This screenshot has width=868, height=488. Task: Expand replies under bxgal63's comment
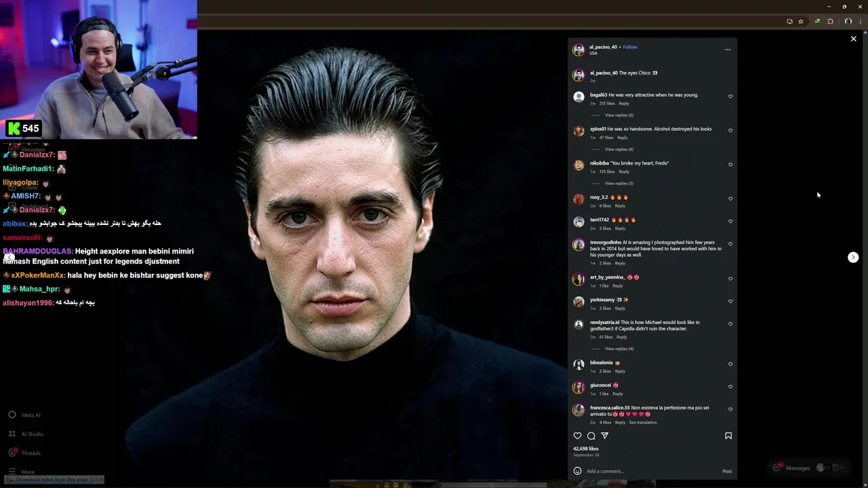618,115
